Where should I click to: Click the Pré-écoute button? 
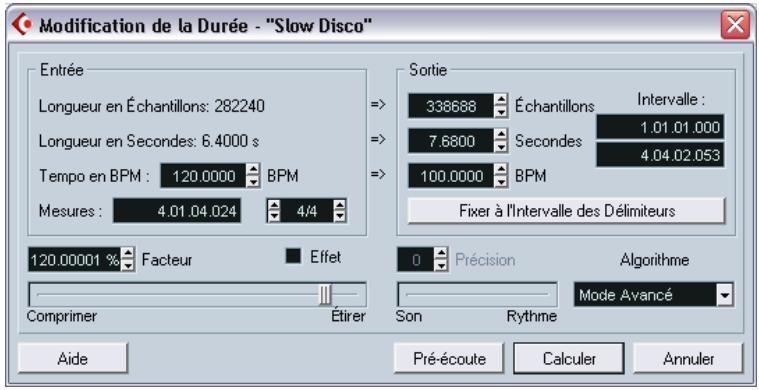(x=449, y=359)
